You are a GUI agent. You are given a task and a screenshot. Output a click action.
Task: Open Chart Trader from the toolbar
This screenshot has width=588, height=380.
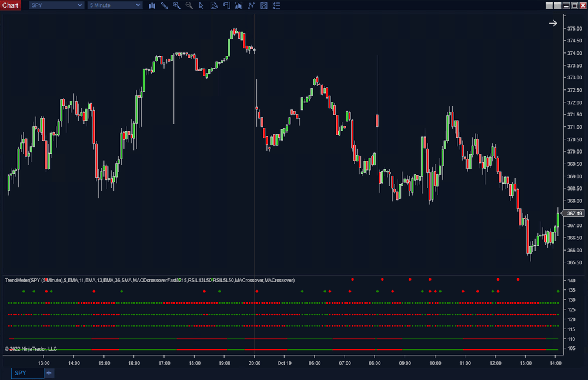[x=226, y=5]
